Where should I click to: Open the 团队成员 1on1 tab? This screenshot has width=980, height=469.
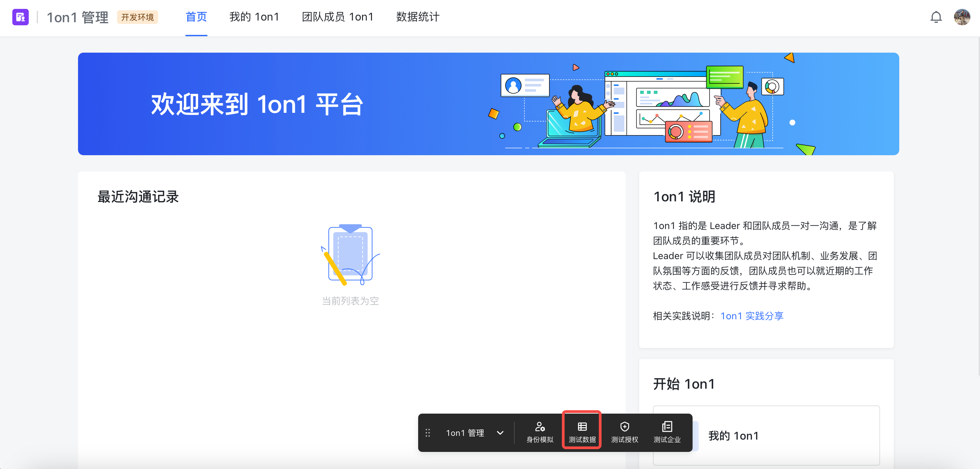[x=337, y=17]
